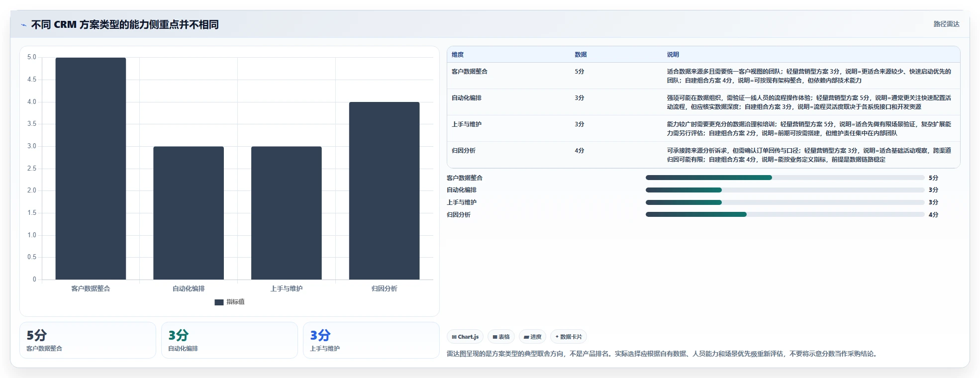The image size is (980, 378).
Task: Click the 2.5 y-axis tick label
Action: 32,169
